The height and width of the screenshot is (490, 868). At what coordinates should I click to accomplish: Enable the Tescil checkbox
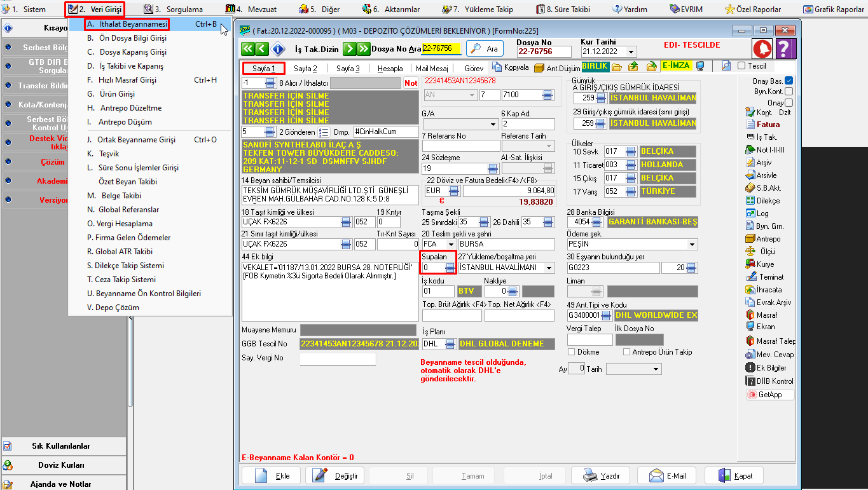(741, 66)
